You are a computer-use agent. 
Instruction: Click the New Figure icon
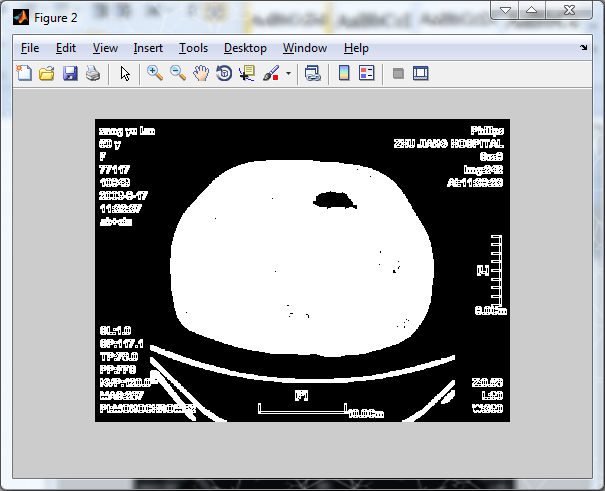pos(24,73)
